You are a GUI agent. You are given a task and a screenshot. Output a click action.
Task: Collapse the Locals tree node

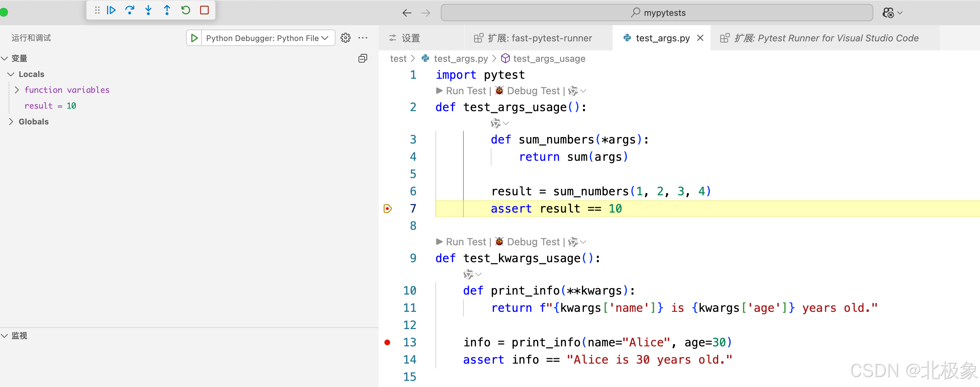point(11,74)
